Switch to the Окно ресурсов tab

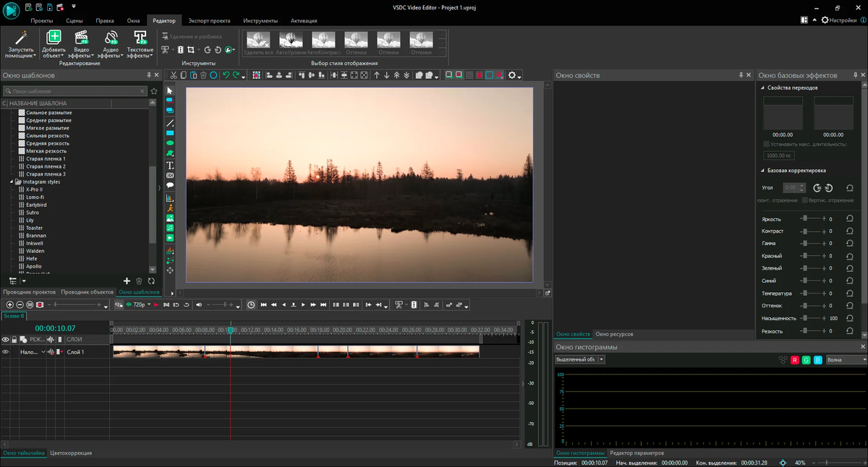pos(614,334)
